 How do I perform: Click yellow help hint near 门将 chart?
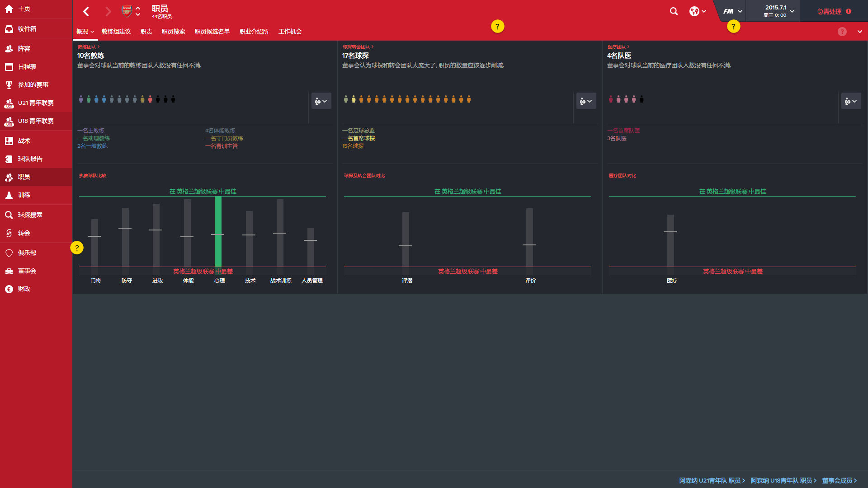click(x=77, y=248)
